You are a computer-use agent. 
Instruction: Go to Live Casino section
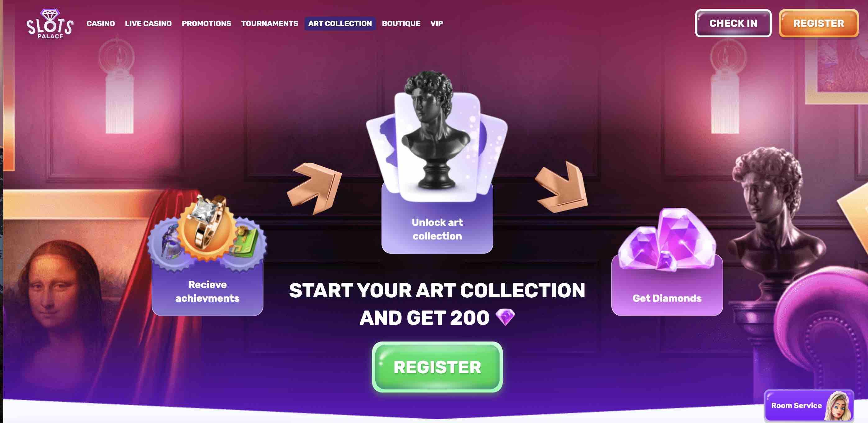tap(148, 24)
